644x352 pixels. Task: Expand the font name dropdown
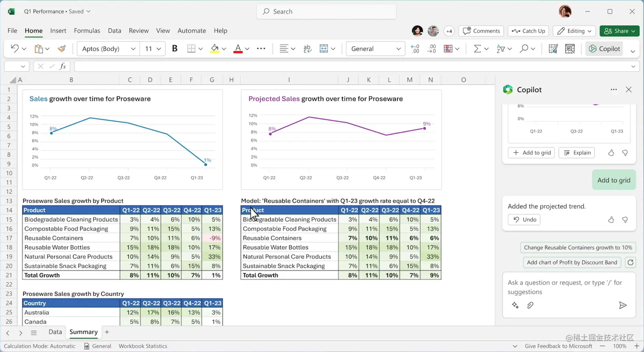click(133, 49)
